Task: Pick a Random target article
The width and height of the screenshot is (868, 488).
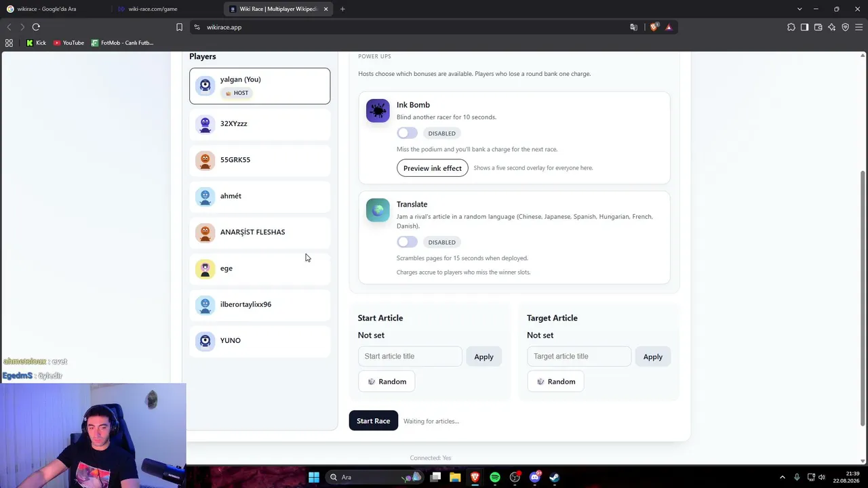Action: pos(555,382)
